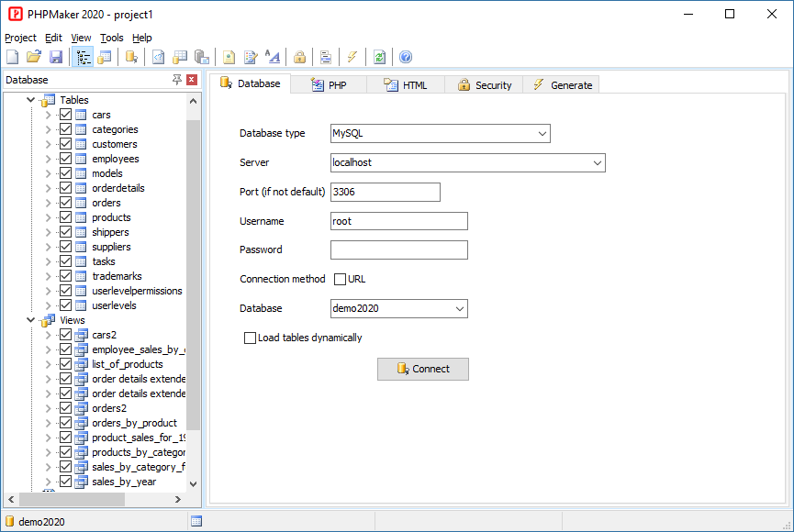
Task: Click the table icon next to cars
Action: tap(81, 115)
